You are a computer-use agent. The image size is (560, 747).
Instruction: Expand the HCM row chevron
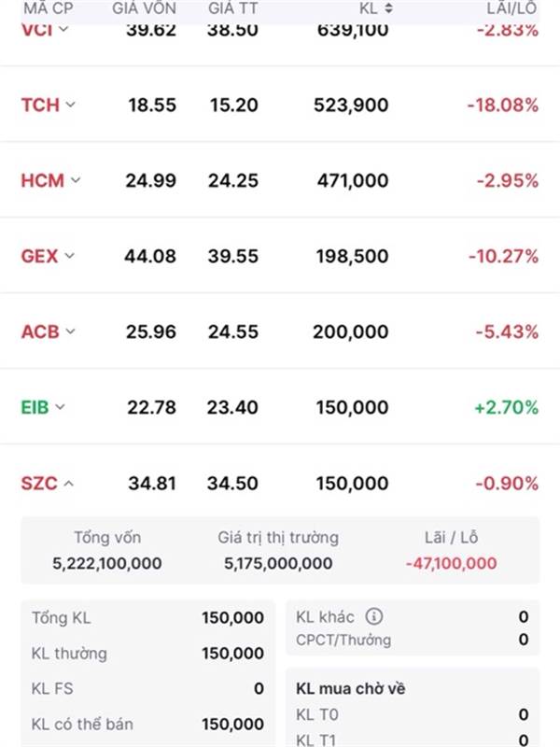point(76,180)
